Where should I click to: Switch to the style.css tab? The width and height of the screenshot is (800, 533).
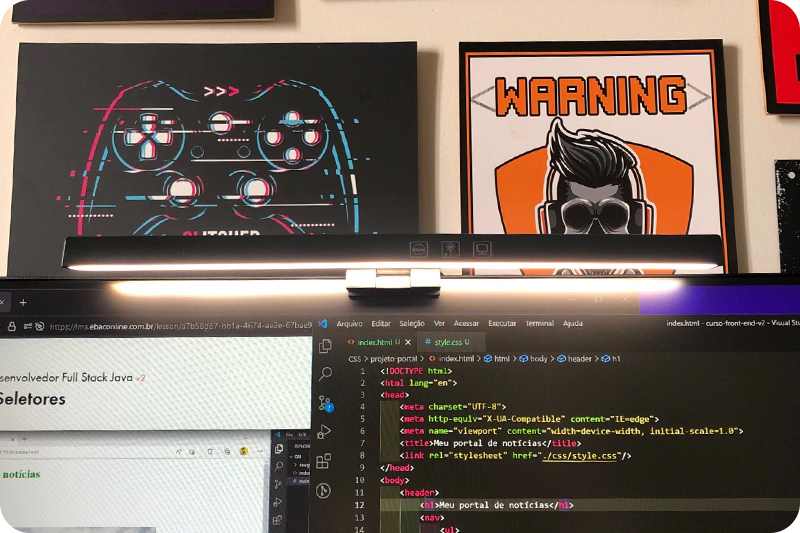(450, 342)
